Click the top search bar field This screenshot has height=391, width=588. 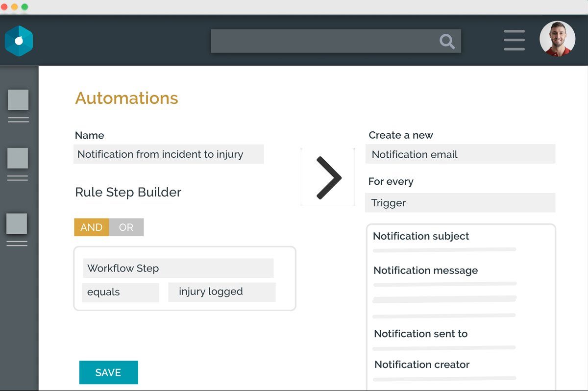coord(323,41)
